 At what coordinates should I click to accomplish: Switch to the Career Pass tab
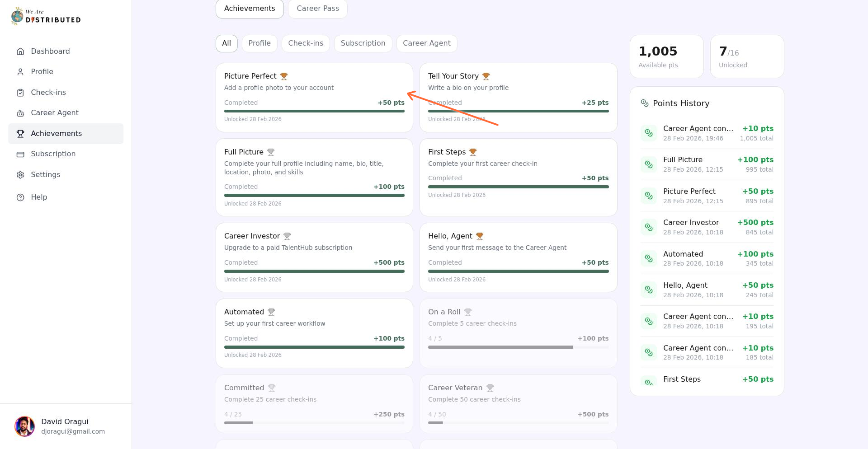317,9
